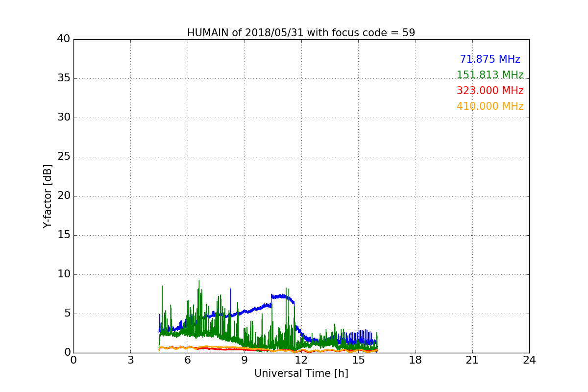Click the plot title mentioning HUMAIN

pyautogui.click(x=301, y=33)
